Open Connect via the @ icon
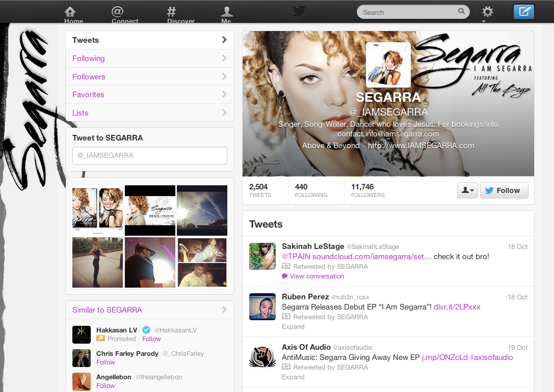Viewport: 554px width, 392px height. pyautogui.click(x=117, y=12)
